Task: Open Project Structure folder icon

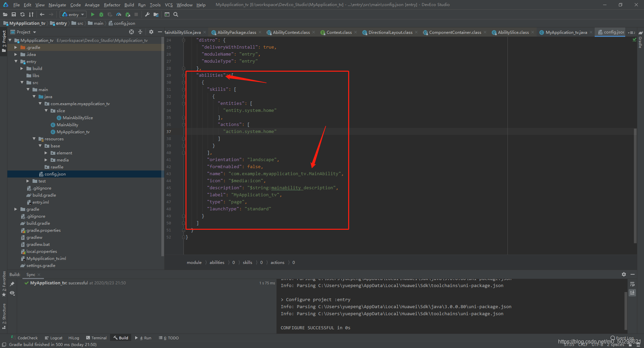Action: (156, 14)
